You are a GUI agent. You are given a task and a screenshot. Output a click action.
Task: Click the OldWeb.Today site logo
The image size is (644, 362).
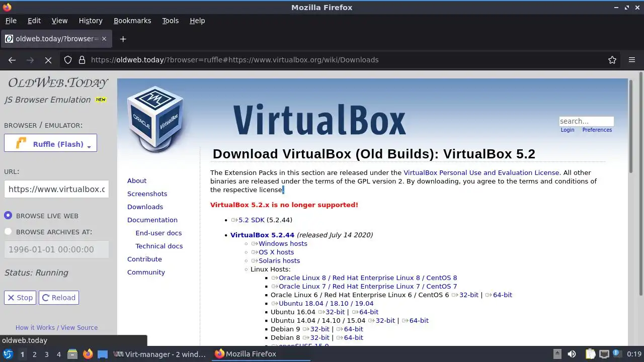tap(58, 82)
